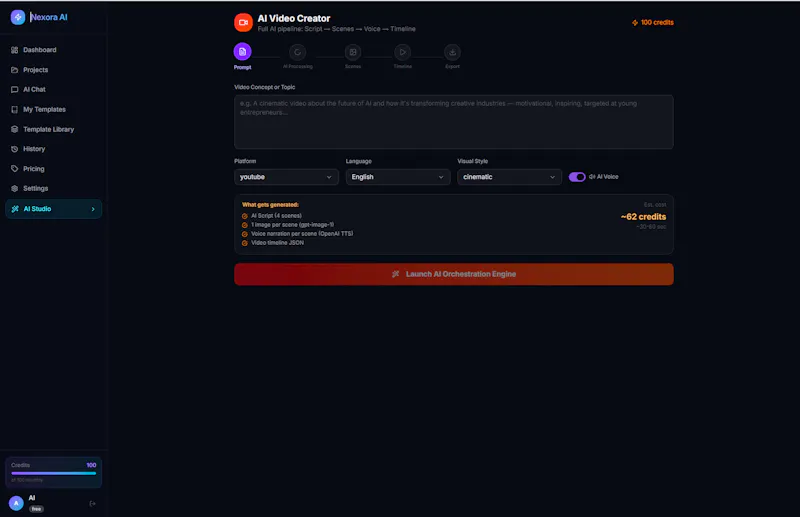Launch AI Orchestration Engine

[454, 274]
